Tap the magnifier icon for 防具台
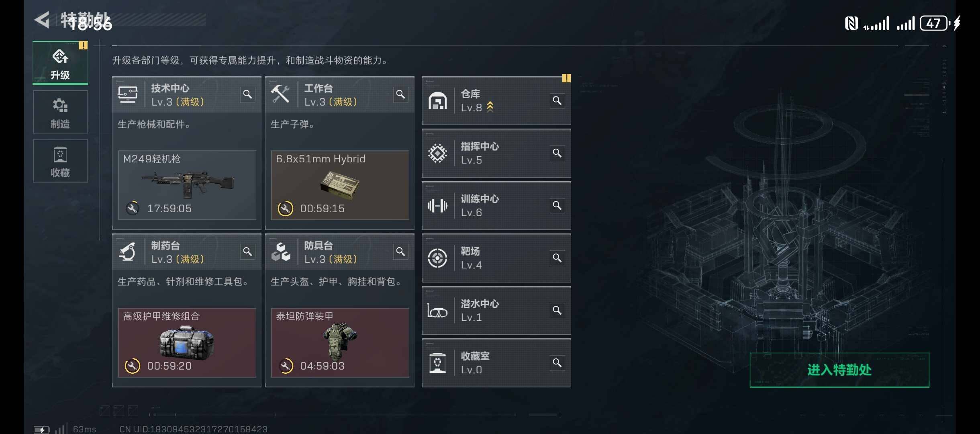Screen dimensions: 980x434 (400, 252)
